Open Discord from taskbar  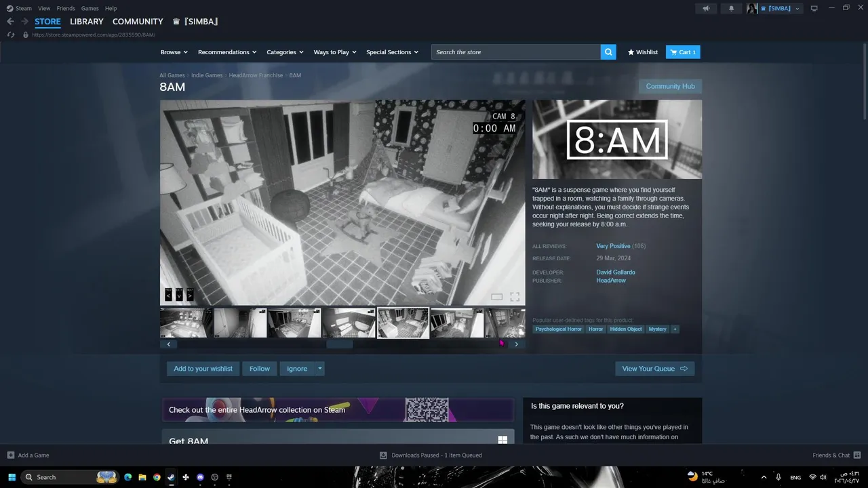[200, 477]
